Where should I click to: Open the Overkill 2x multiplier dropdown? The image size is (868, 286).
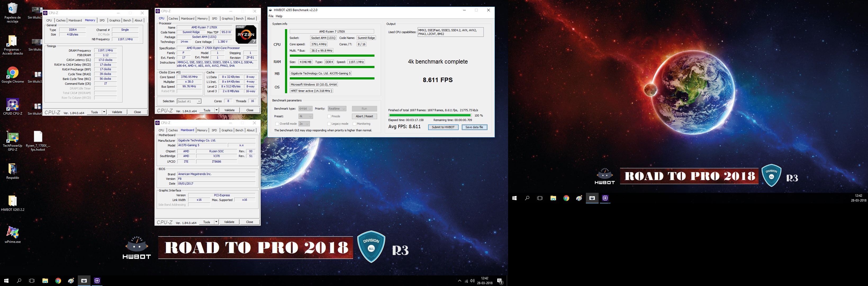pos(304,124)
